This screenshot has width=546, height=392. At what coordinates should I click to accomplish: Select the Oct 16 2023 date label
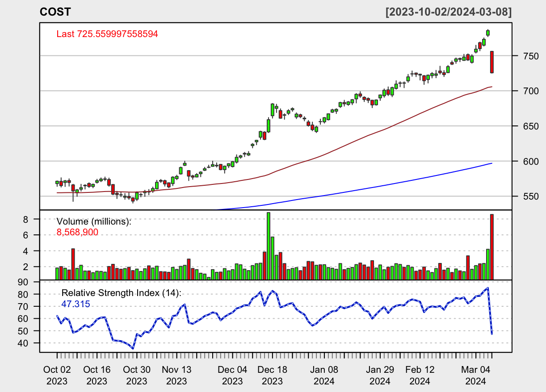[x=97, y=375]
